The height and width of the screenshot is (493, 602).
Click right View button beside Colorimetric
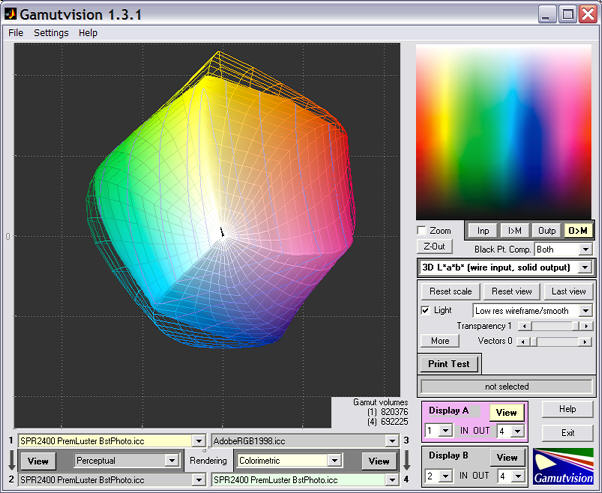pos(379,460)
